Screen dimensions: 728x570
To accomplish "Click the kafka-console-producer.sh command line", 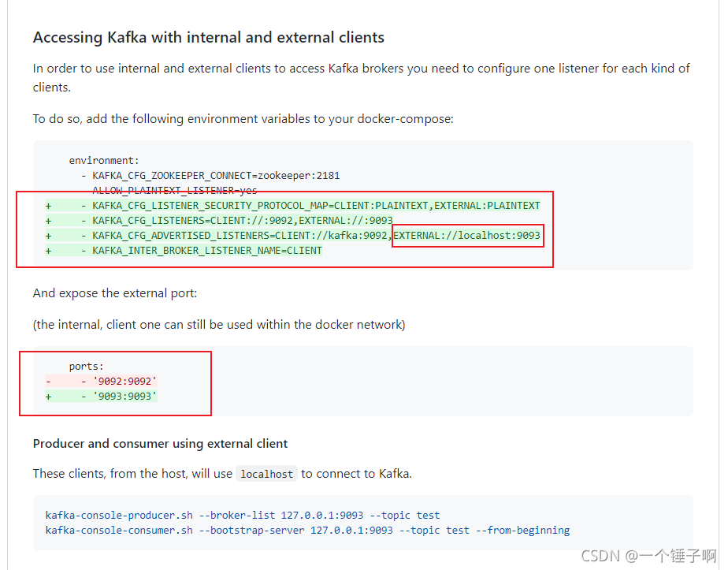I will (243, 515).
